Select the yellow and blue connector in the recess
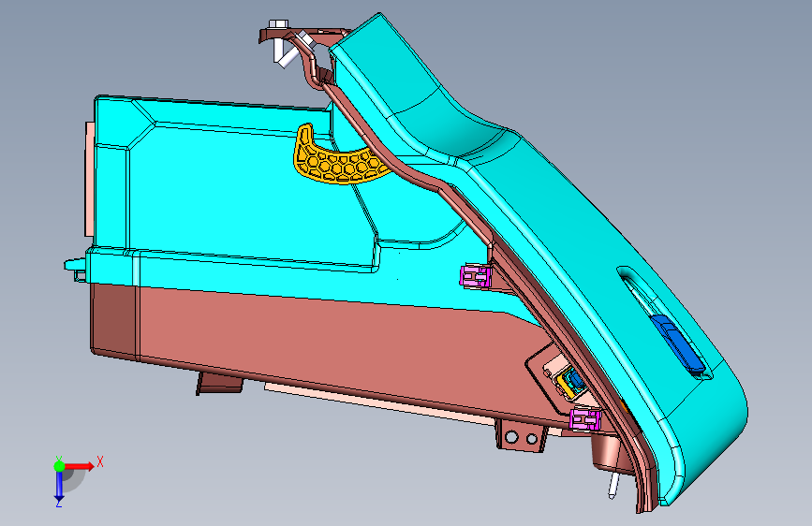The width and height of the screenshot is (812, 526). pyautogui.click(x=568, y=383)
